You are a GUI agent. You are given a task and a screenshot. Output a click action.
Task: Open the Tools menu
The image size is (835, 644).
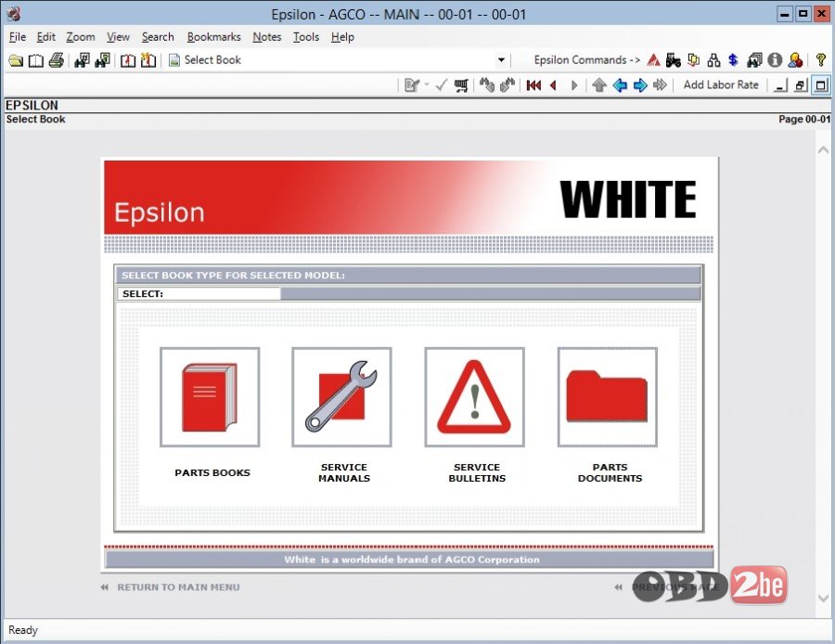click(305, 37)
